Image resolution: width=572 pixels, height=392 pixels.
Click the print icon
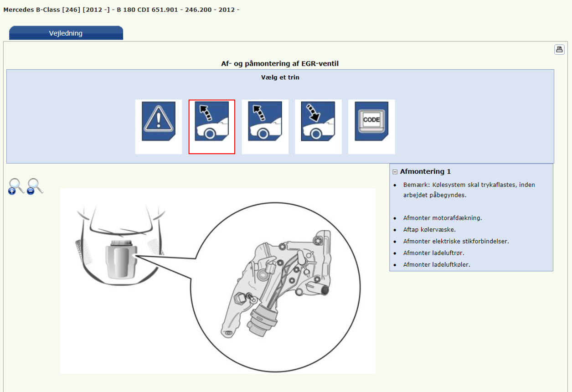point(559,50)
